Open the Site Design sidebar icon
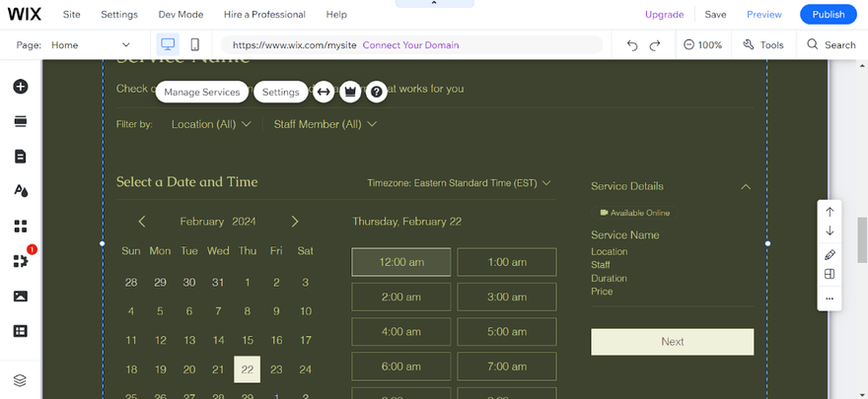Viewport: 868px width, 399px height. 21,191
